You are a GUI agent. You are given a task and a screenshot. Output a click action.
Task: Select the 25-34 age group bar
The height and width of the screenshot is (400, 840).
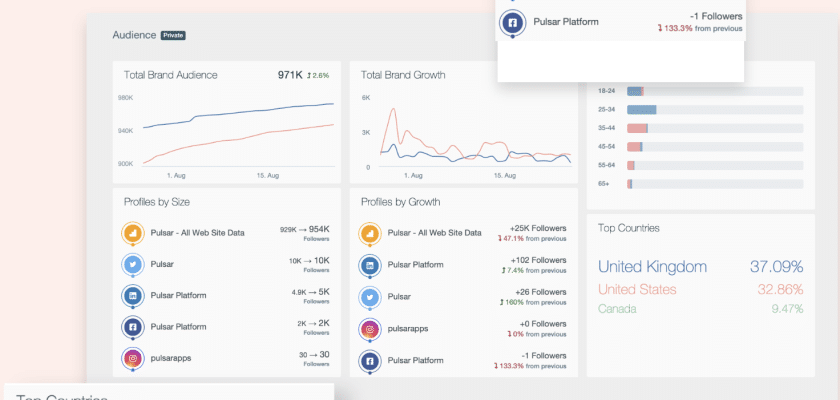point(641,109)
